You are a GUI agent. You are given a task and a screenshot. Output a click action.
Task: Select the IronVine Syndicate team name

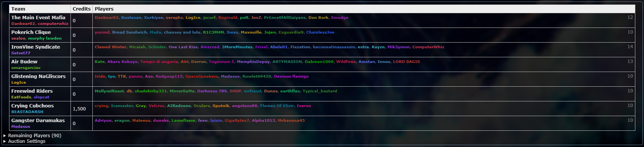click(x=35, y=47)
